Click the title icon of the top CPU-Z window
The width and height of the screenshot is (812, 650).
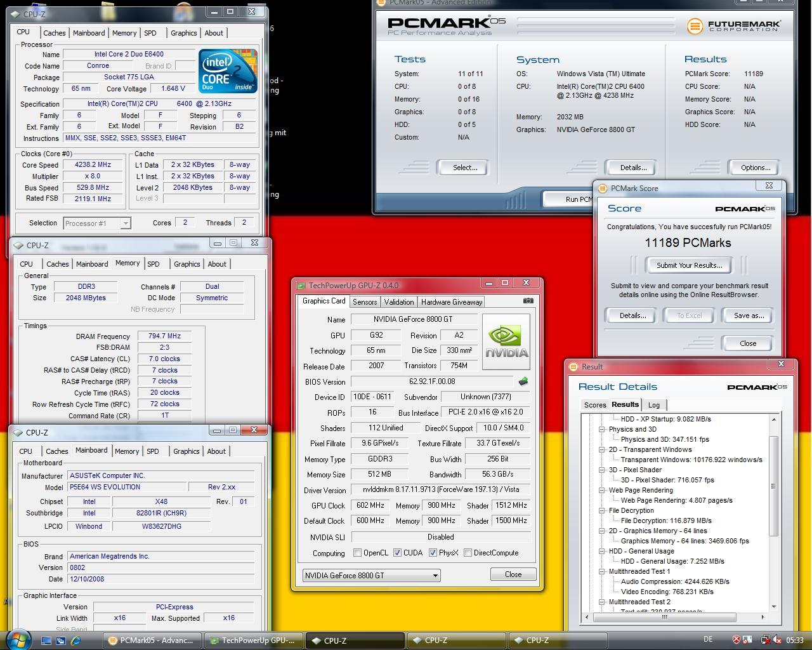[x=15, y=14]
